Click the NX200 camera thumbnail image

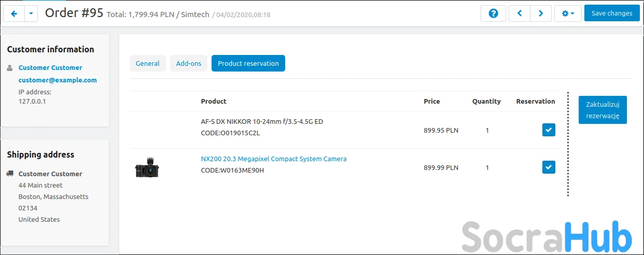[147, 167]
